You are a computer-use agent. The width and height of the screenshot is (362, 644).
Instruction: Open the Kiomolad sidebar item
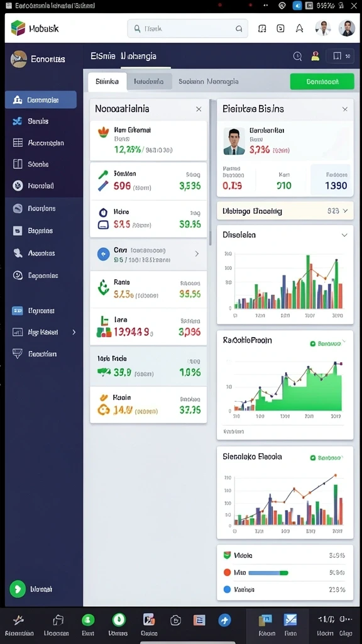[x=41, y=186]
